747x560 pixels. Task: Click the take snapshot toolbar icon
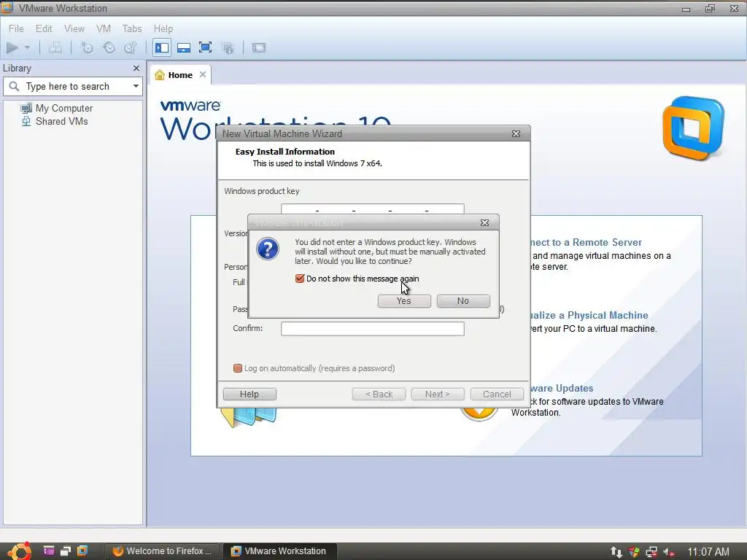87,47
